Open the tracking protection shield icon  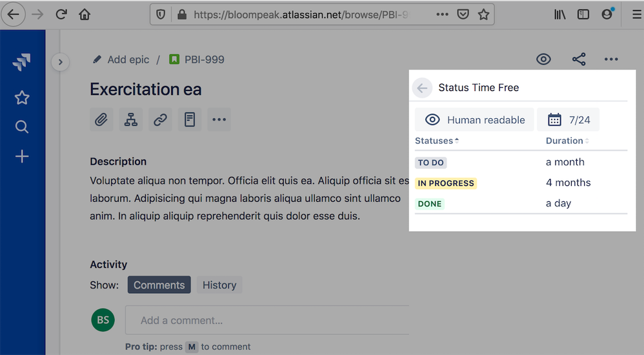161,15
